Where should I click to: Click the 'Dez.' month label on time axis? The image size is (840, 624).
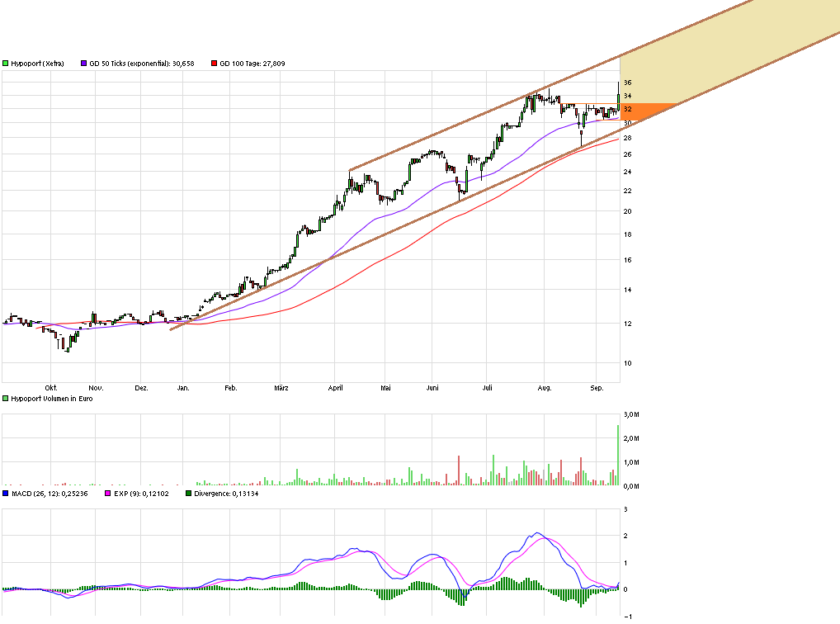(141, 388)
